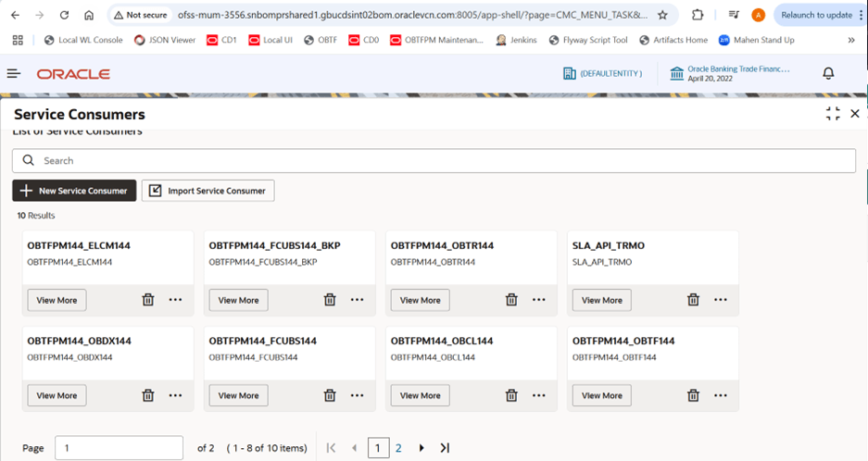Open JSON Viewer bookmark
The width and height of the screenshot is (868, 461).
(x=165, y=40)
